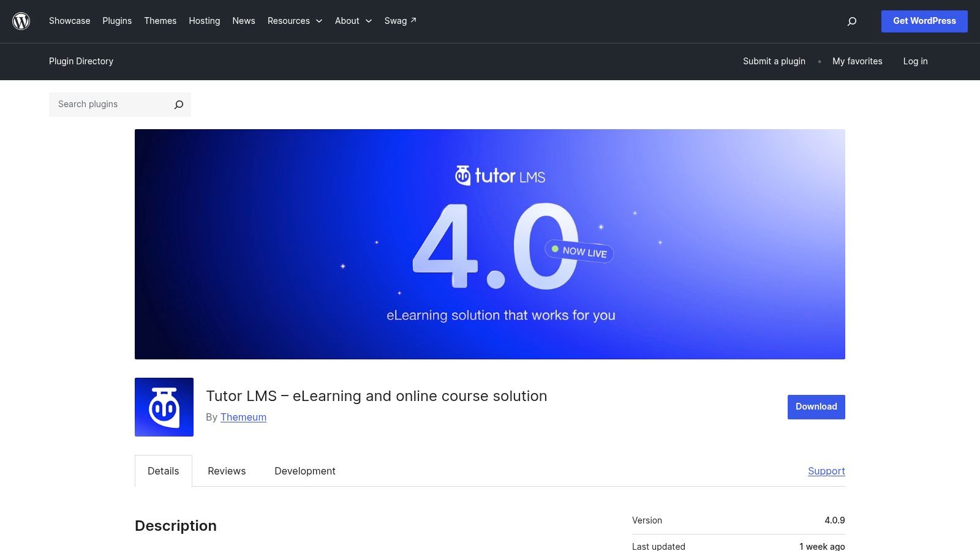Click the 'Version' label
This screenshot has height=551, width=980.
coord(647,520)
